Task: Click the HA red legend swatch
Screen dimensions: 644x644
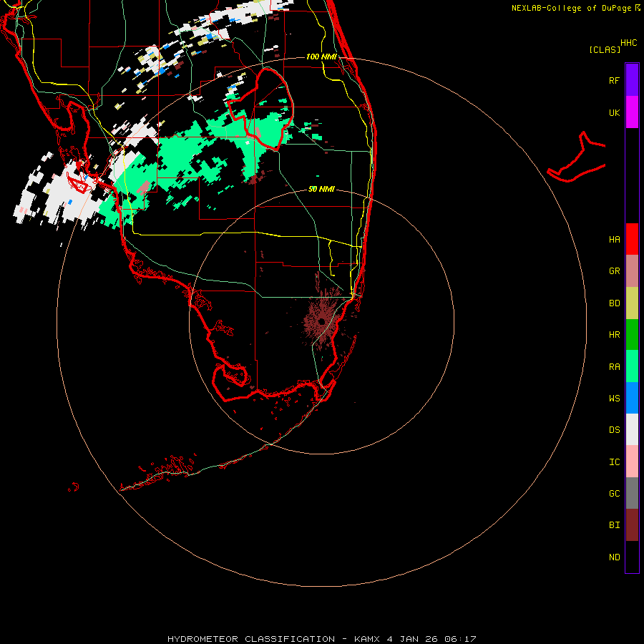Action: point(632,239)
